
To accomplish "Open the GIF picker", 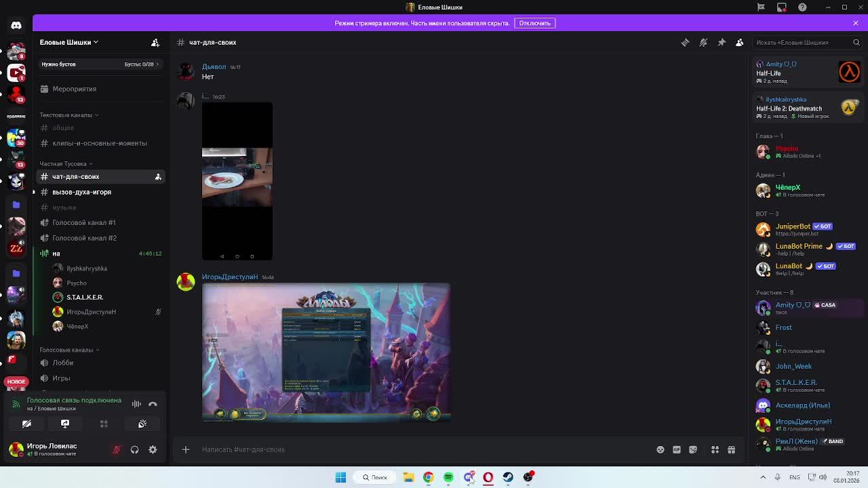I will click(676, 449).
